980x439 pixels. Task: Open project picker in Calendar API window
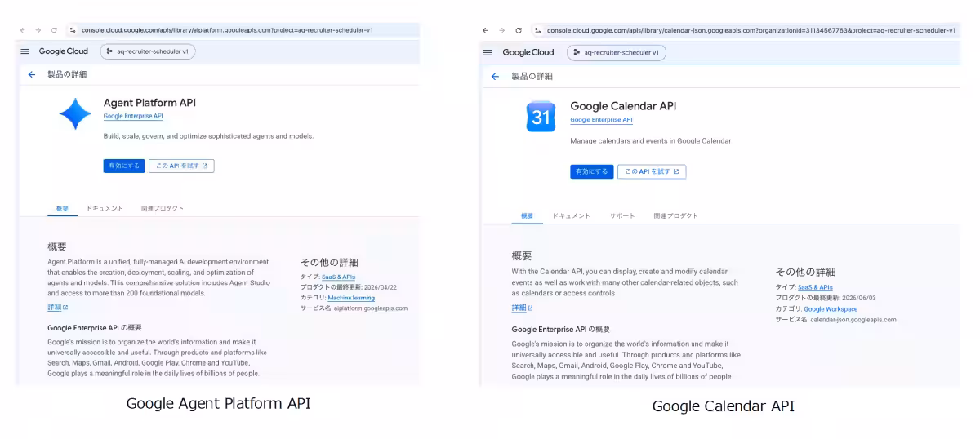[x=617, y=52]
